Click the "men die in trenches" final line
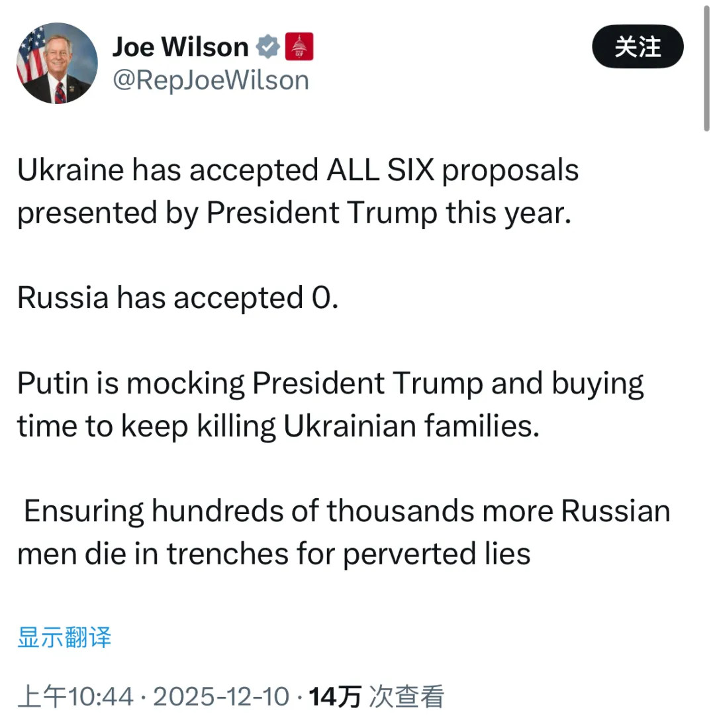The image size is (715, 728). [x=273, y=554]
